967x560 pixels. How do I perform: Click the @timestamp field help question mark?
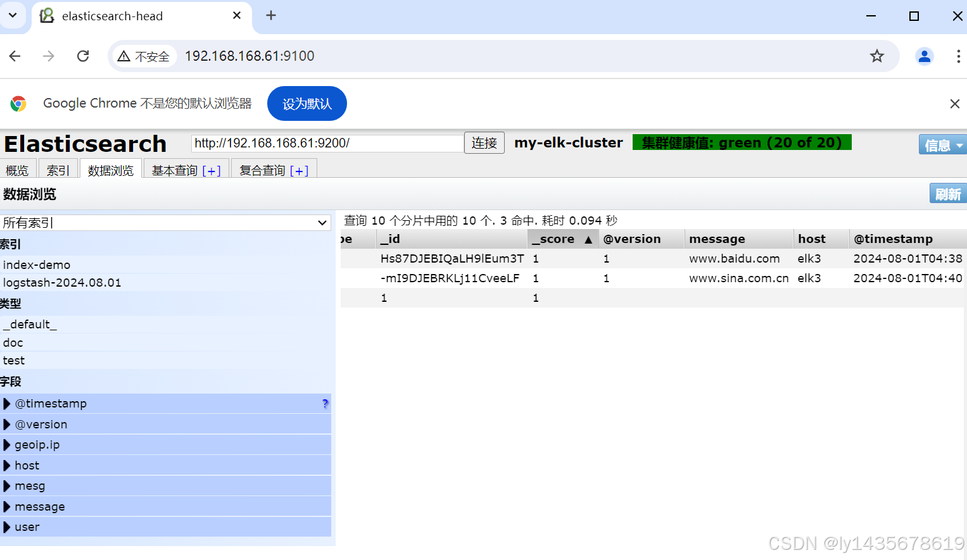[325, 404]
